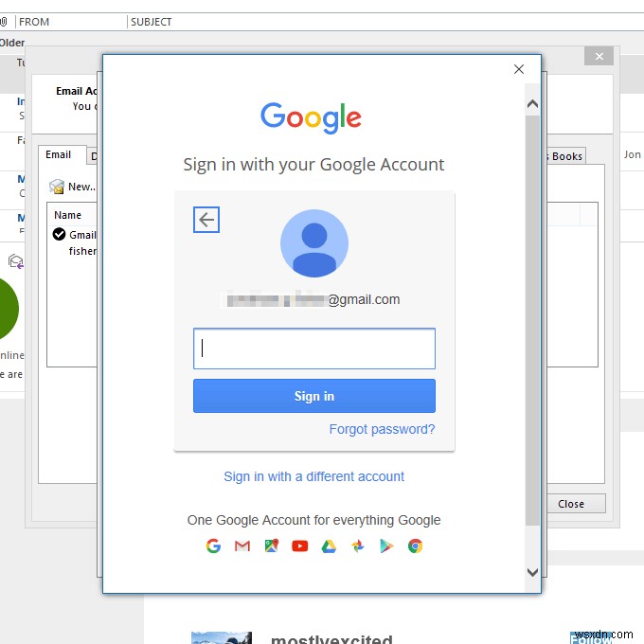Image resolution: width=644 pixels, height=644 pixels.
Task: Click the scroll up arrow in the sign-in dialog
Action: 532,103
